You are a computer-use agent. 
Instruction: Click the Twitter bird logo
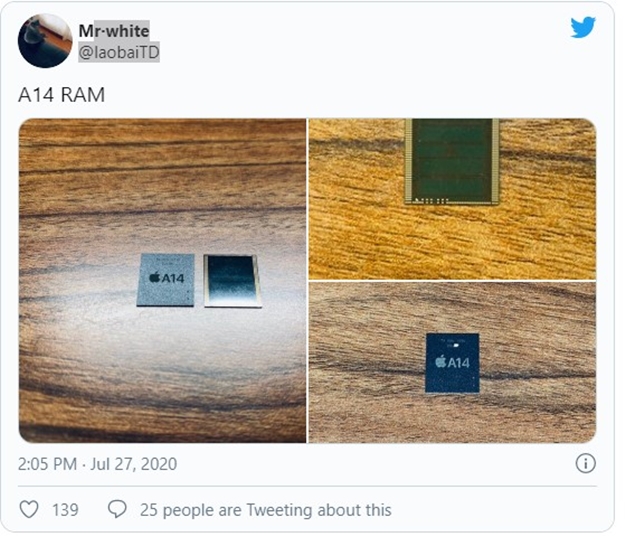pyautogui.click(x=582, y=27)
